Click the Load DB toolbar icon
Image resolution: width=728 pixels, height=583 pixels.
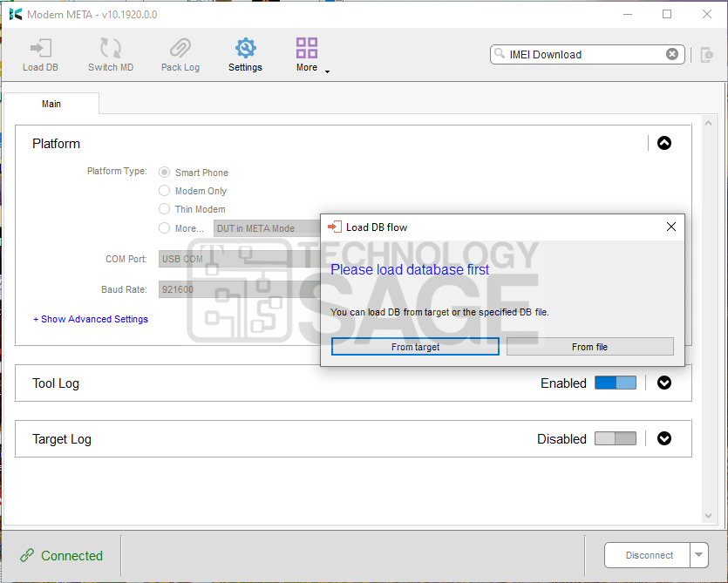point(41,48)
